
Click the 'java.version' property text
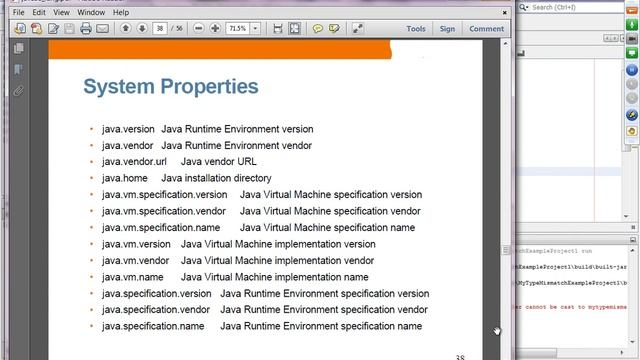tap(128, 129)
